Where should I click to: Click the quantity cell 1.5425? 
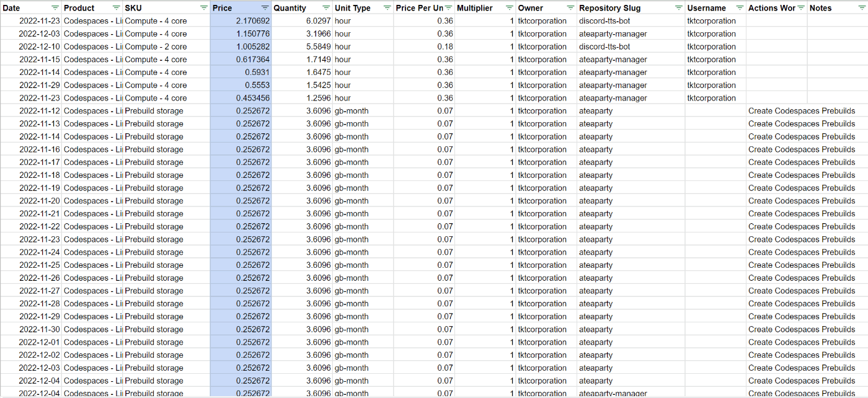click(302, 85)
